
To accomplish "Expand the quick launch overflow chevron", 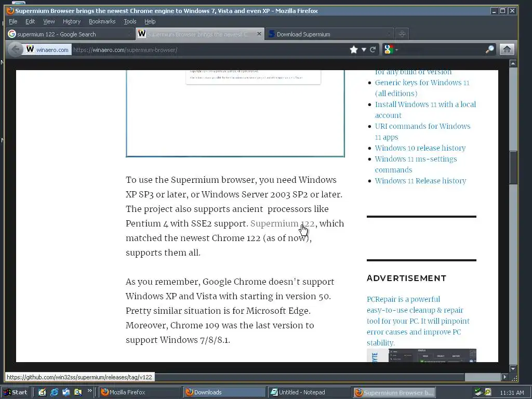I will (89, 391).
